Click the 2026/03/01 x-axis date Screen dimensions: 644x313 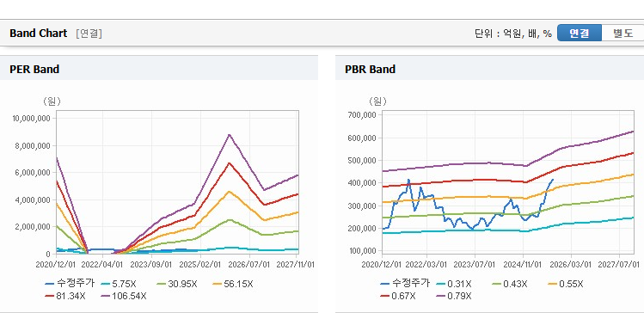[x=572, y=265]
